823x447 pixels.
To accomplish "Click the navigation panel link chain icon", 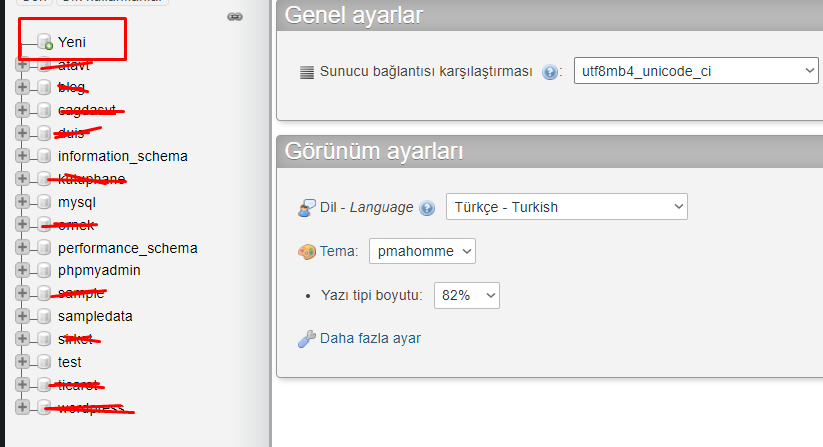I will 235,17.
